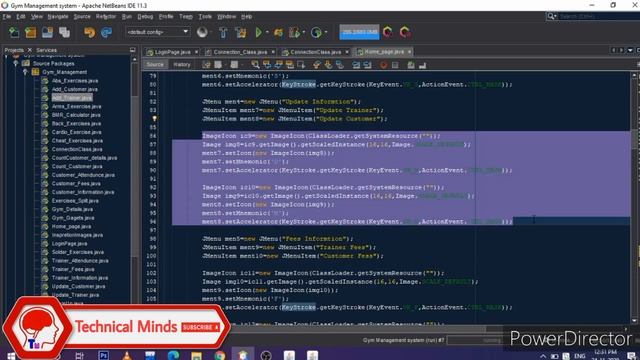Image resolution: width=640 pixels, height=360 pixels.
Task: Toggle the History editor view button
Action: coord(182,64)
